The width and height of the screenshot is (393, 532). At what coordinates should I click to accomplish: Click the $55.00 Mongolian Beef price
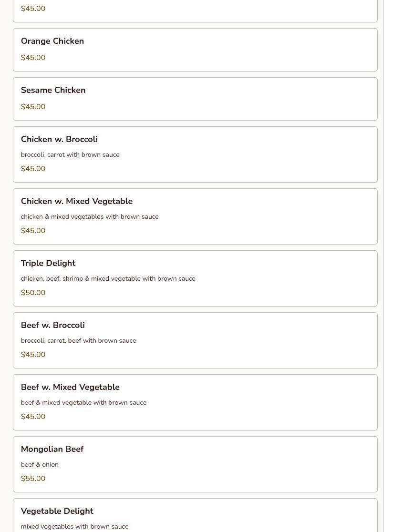33,479
